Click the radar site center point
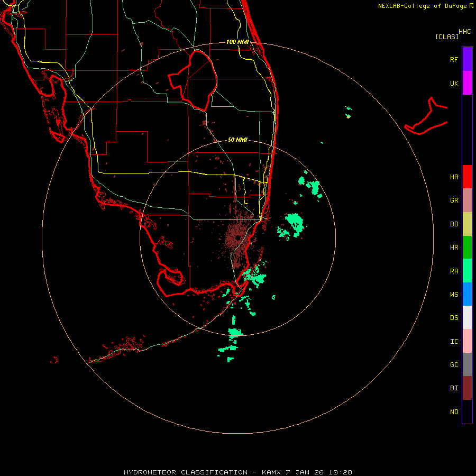Image resolution: width=476 pixels, height=476 pixels. pos(237,237)
